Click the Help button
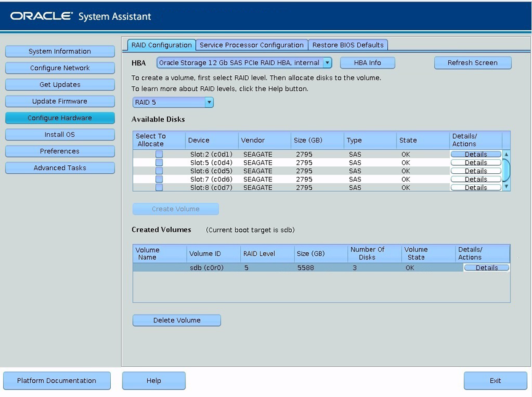The image size is (532, 397). click(x=153, y=380)
